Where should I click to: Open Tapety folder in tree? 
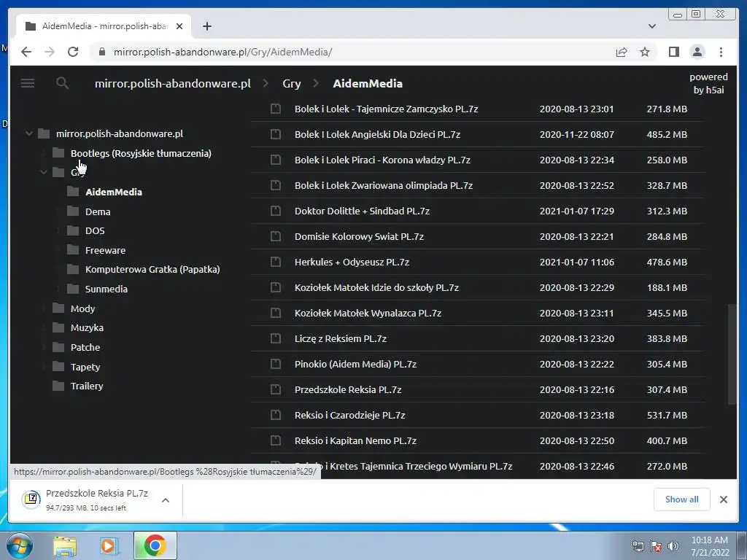pos(85,367)
